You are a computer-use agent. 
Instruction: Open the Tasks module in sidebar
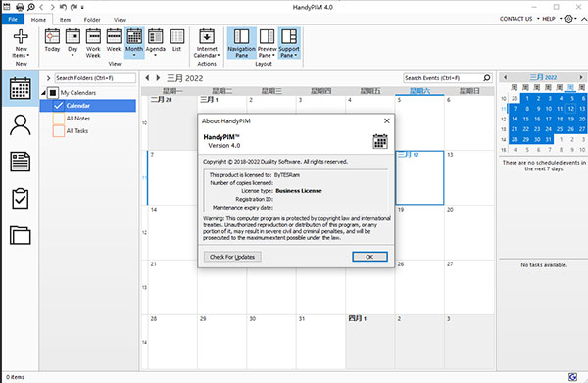21,198
